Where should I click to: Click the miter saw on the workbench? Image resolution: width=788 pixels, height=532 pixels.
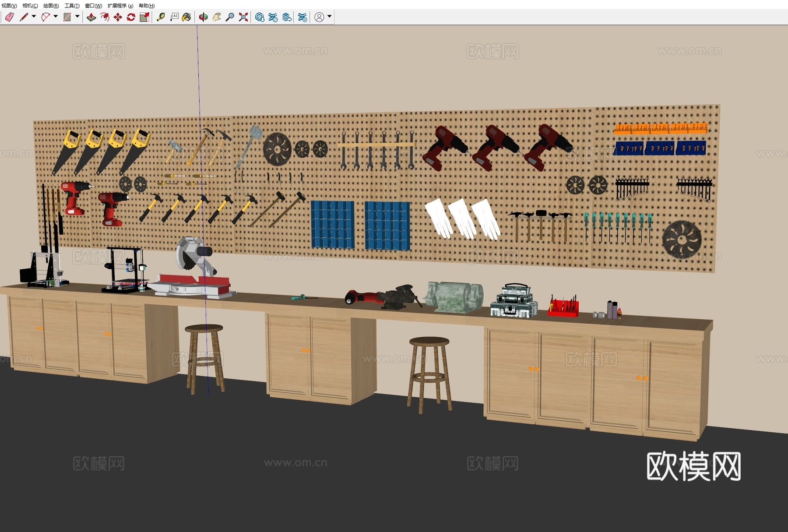193,268
